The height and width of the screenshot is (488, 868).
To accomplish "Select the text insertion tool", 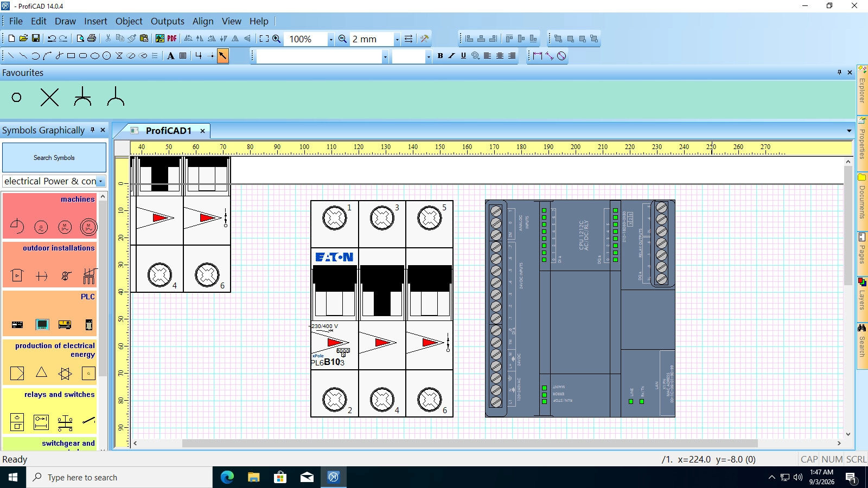I will coord(170,56).
